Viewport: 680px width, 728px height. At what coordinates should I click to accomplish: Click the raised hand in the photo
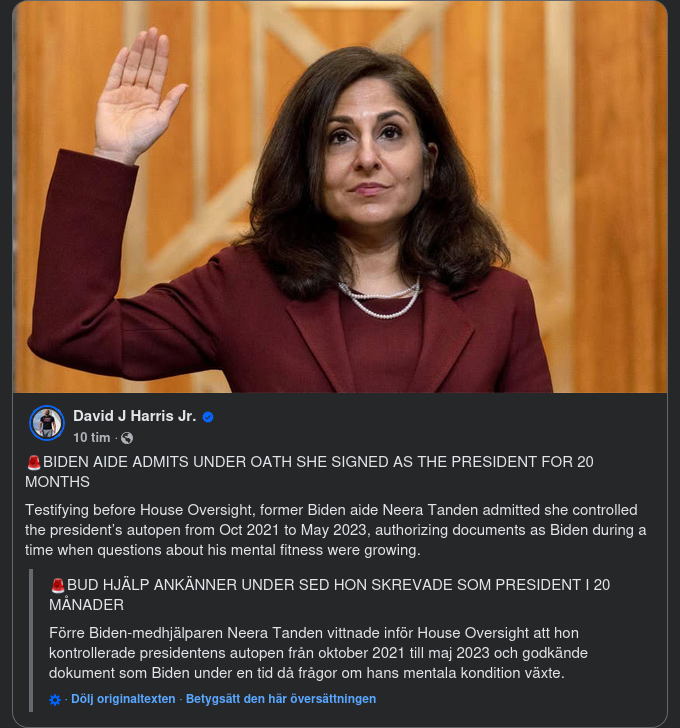point(138,95)
